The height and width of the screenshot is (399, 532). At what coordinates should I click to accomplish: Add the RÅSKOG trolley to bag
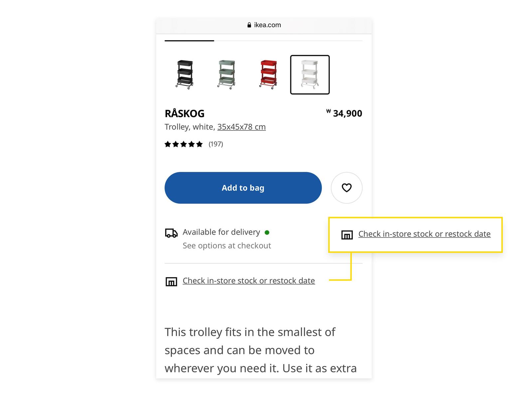243,188
